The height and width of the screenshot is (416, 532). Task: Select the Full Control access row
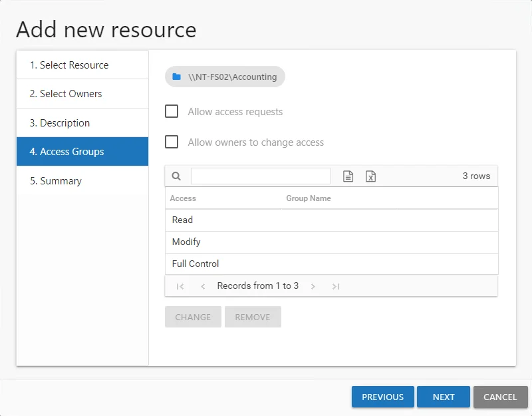(331, 264)
